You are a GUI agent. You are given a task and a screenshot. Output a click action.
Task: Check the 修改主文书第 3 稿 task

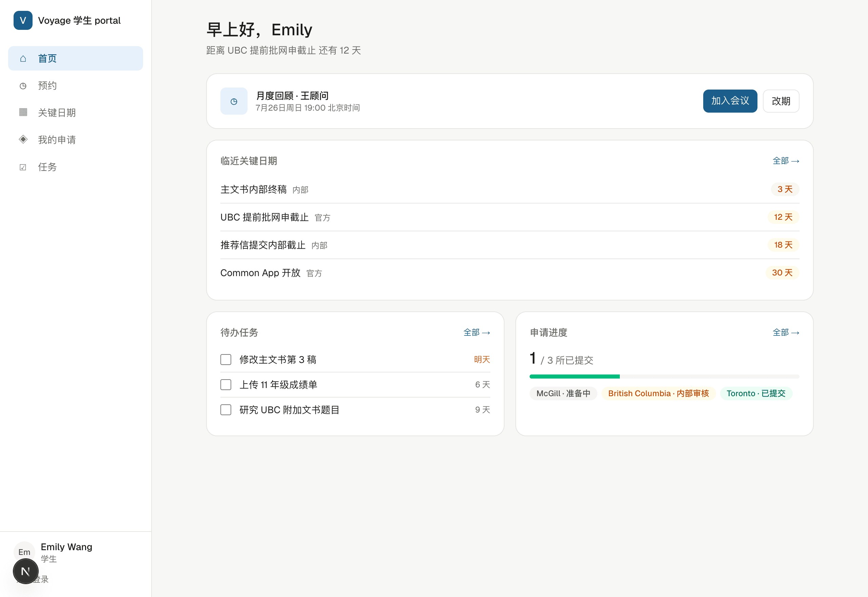pyautogui.click(x=226, y=360)
